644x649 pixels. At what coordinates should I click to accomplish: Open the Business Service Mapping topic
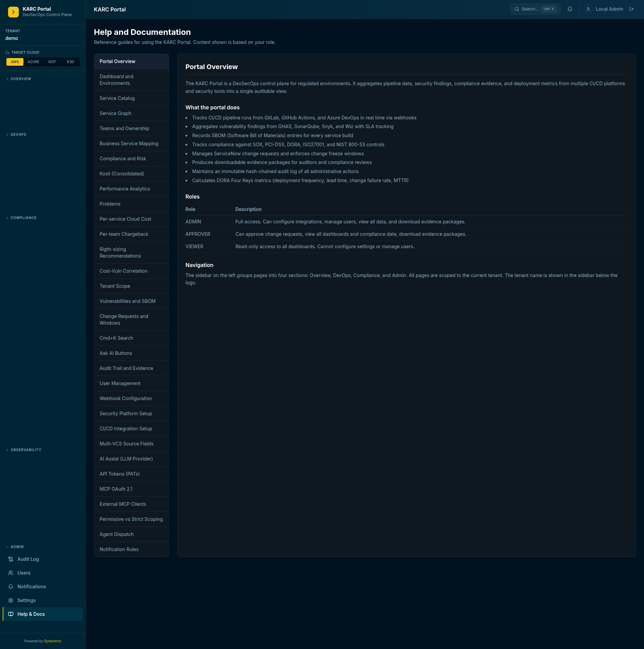click(131, 144)
